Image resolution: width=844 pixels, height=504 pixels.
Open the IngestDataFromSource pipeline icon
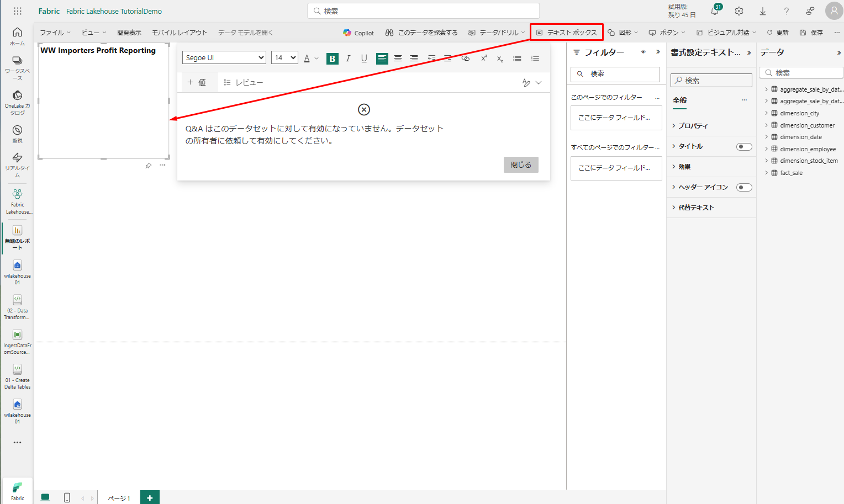coord(17,342)
